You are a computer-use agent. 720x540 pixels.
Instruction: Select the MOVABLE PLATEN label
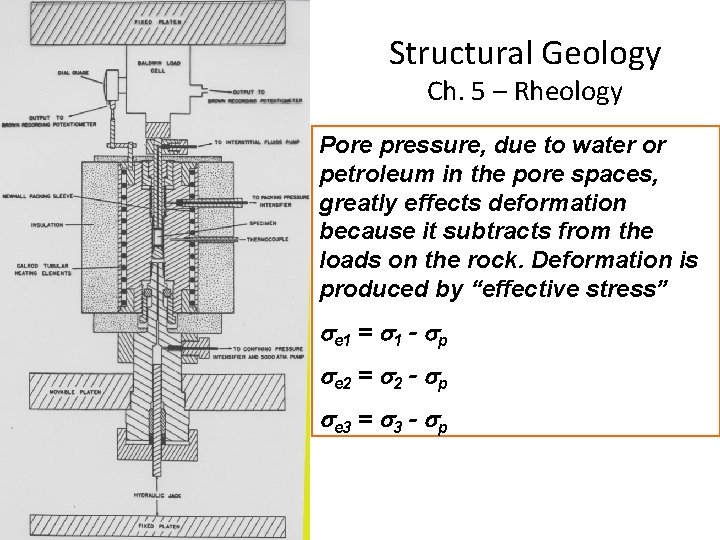click(x=75, y=392)
